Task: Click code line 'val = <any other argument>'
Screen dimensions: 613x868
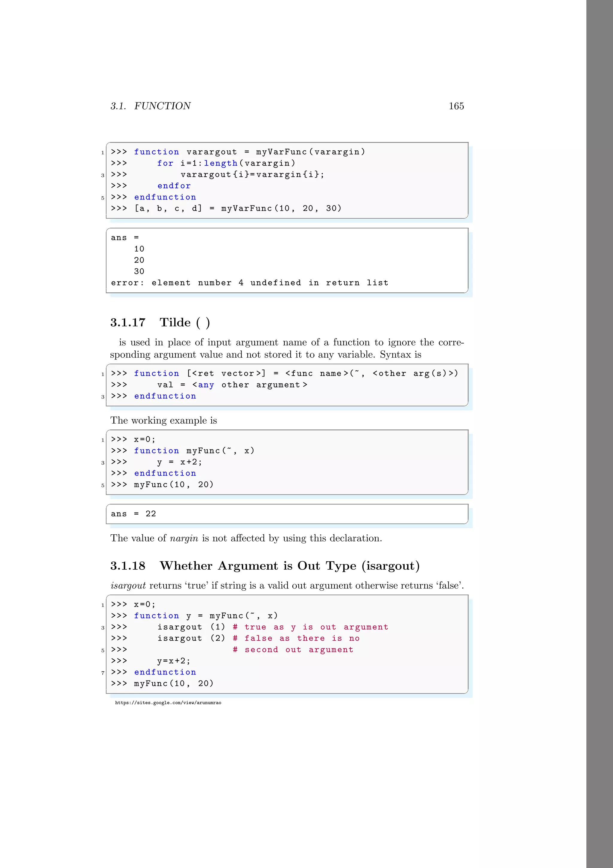Action: (x=232, y=385)
